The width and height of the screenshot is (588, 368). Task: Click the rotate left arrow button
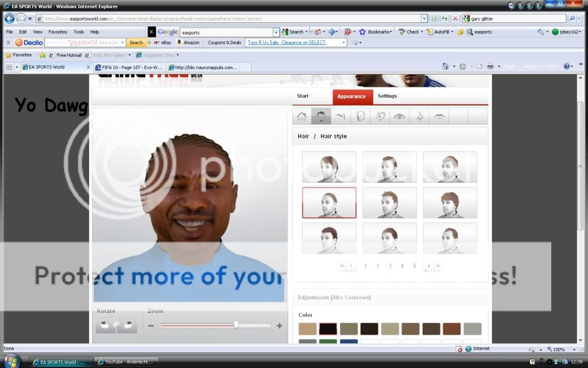[105, 325]
